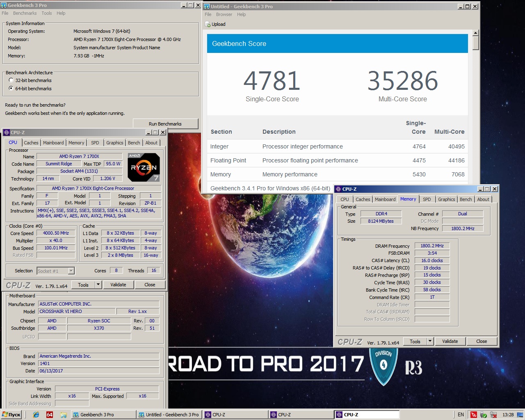
Task: Open Help menu in Untitled Geekbench results window
Action: point(242,14)
